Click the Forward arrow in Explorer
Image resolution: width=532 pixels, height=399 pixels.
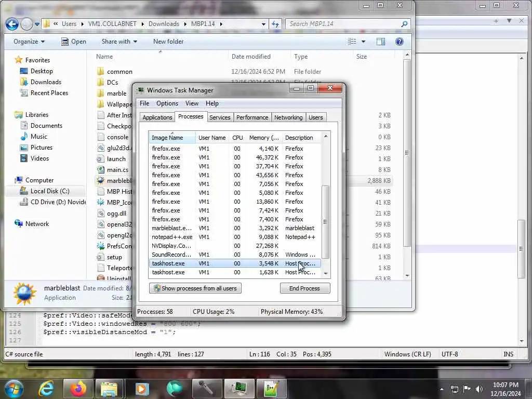[26, 24]
